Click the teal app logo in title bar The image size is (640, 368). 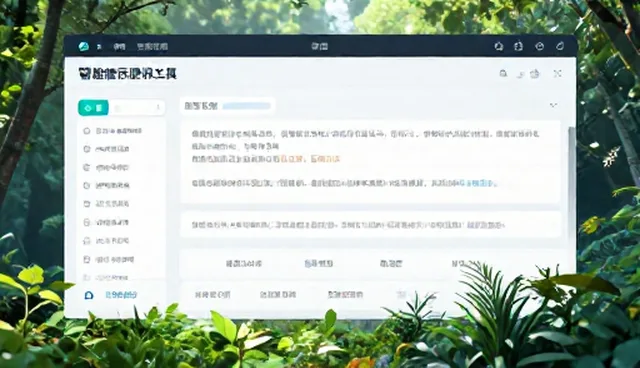(x=84, y=46)
